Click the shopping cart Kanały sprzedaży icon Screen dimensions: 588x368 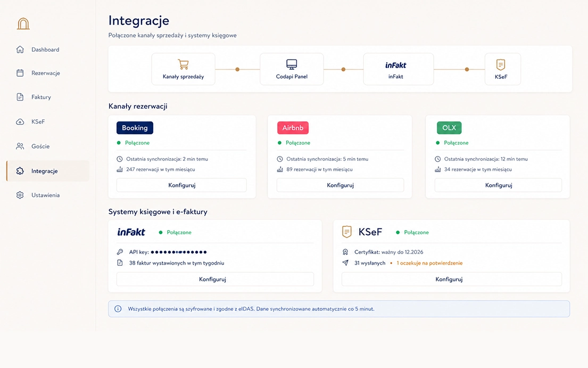(183, 64)
